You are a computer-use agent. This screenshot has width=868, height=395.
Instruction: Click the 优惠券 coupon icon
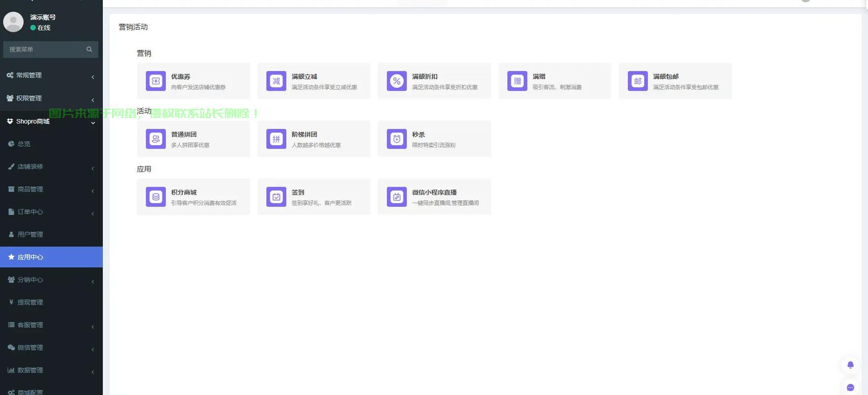156,81
